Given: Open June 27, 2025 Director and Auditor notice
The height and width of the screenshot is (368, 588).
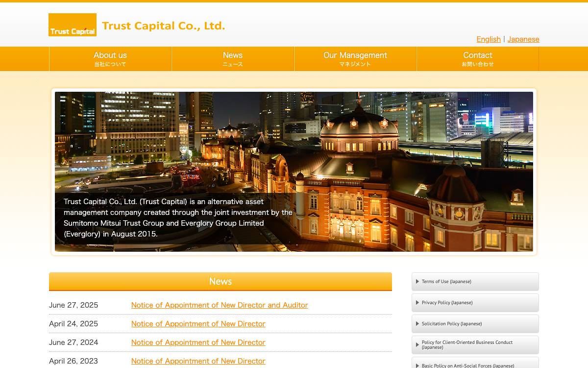Looking at the screenshot, I should click(x=220, y=305).
